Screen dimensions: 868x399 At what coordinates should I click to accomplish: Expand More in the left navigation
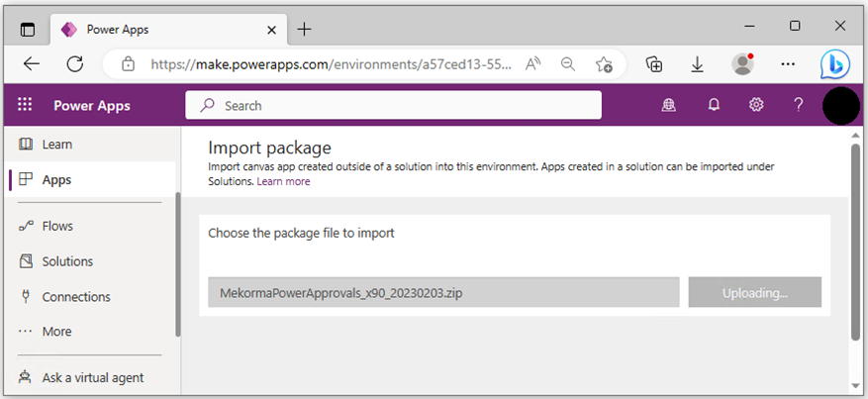[56, 332]
